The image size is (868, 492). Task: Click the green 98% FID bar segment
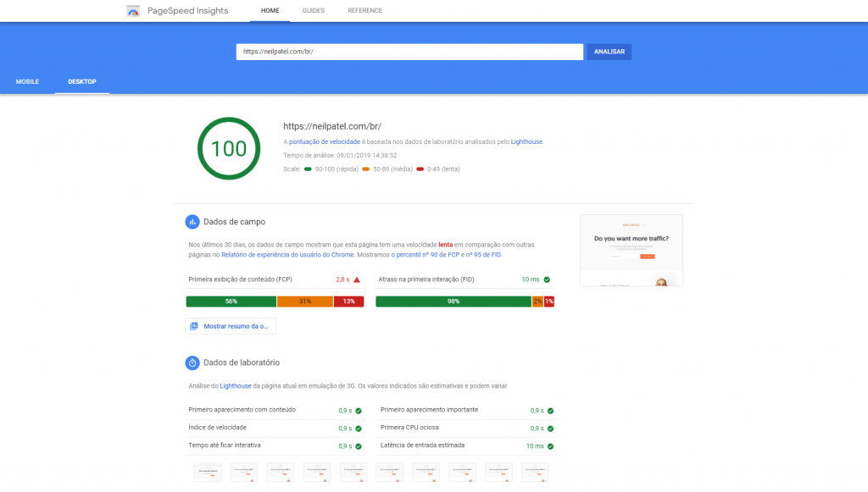[x=453, y=301]
